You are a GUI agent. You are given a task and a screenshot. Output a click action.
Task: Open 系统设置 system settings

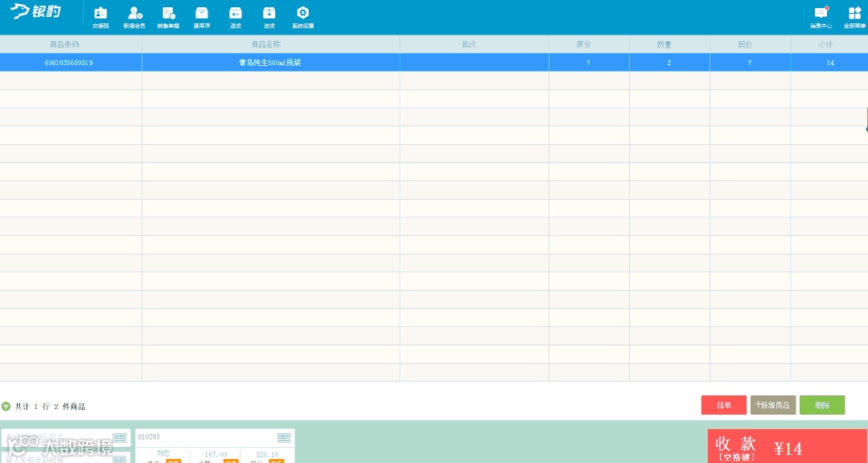[302, 17]
